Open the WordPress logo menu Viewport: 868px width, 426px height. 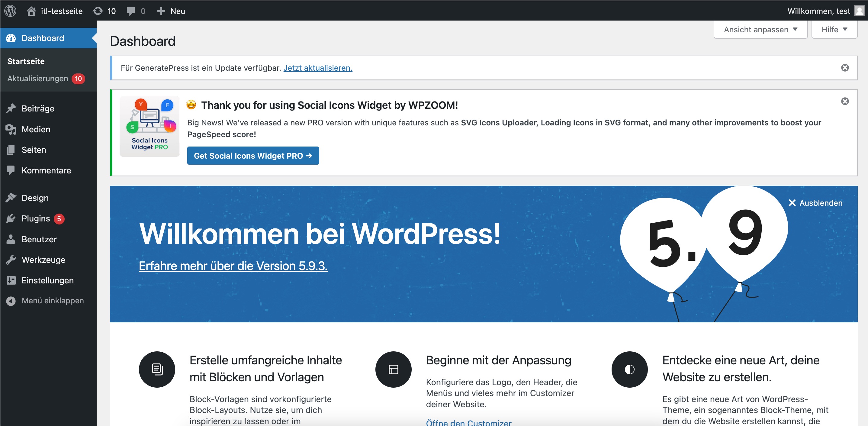[x=11, y=11]
